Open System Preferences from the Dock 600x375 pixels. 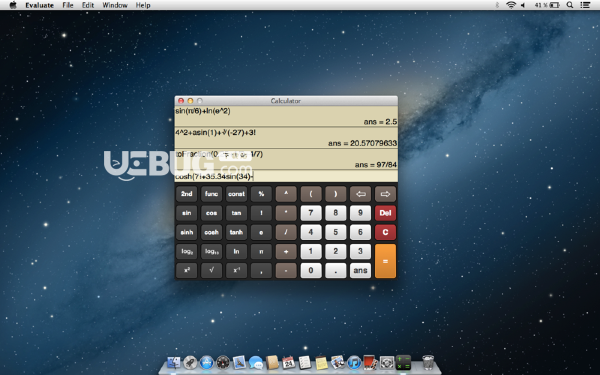(x=387, y=362)
